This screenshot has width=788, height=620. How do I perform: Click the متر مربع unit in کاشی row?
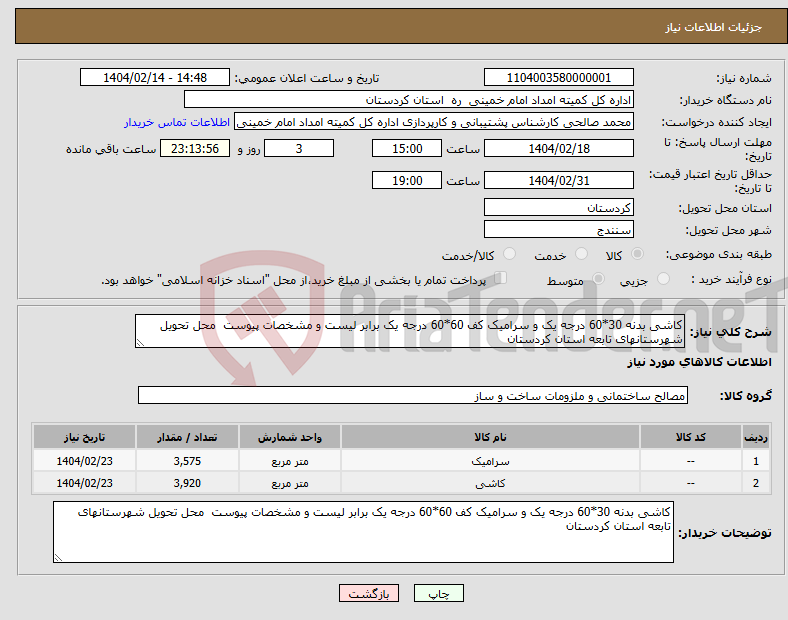click(289, 483)
